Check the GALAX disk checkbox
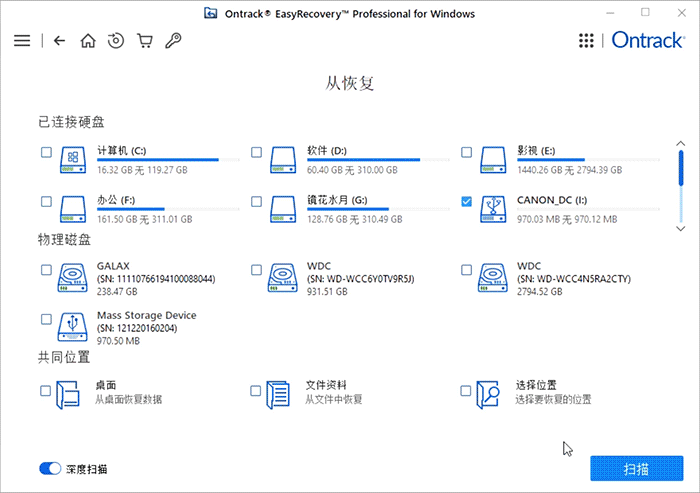Viewport: 700px width, 493px height. click(x=46, y=270)
